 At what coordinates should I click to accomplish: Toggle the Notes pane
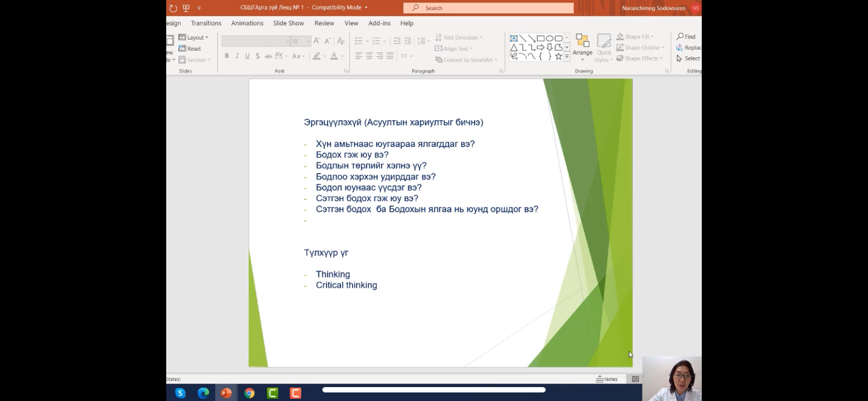607,379
